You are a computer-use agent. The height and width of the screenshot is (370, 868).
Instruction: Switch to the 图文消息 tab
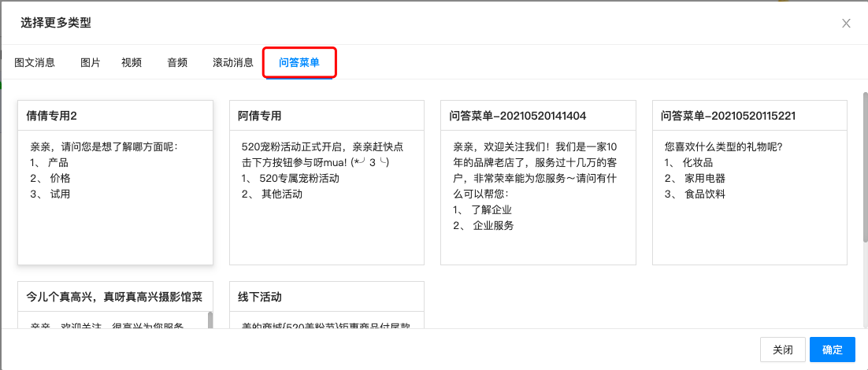click(35, 63)
